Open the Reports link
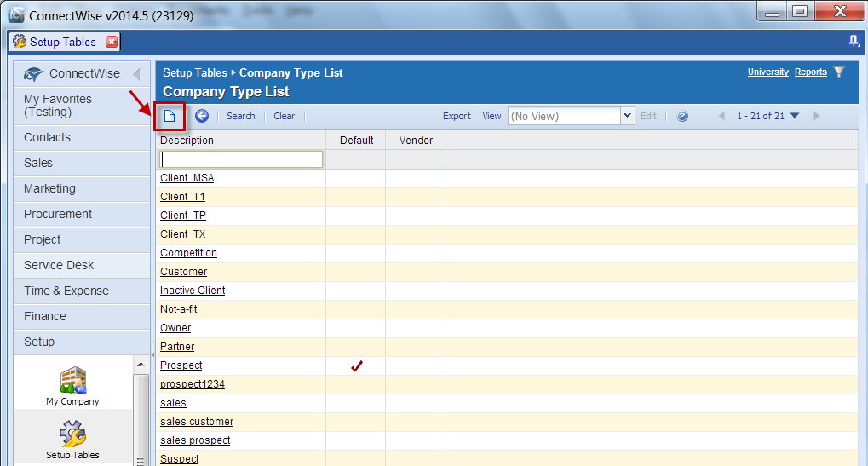This screenshot has height=466, width=868. (810, 72)
